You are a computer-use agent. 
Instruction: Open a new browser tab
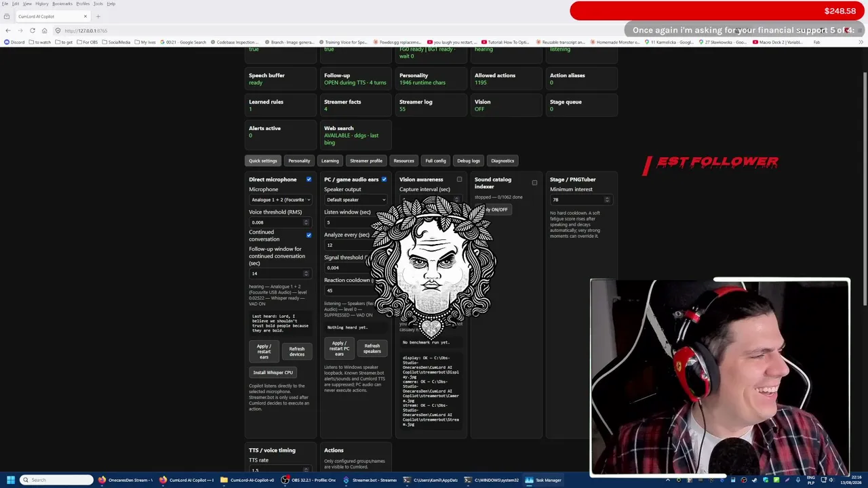(x=98, y=16)
